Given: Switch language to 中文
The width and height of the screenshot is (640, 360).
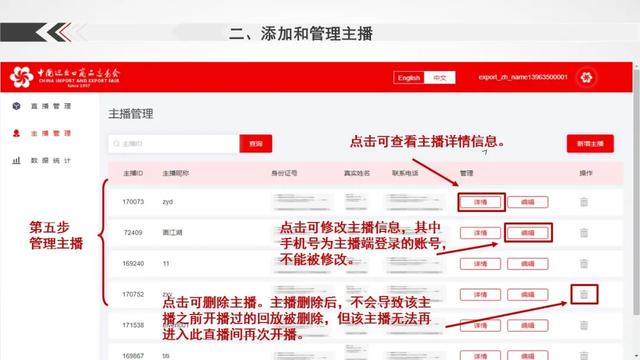Looking at the screenshot, I should tap(440, 78).
